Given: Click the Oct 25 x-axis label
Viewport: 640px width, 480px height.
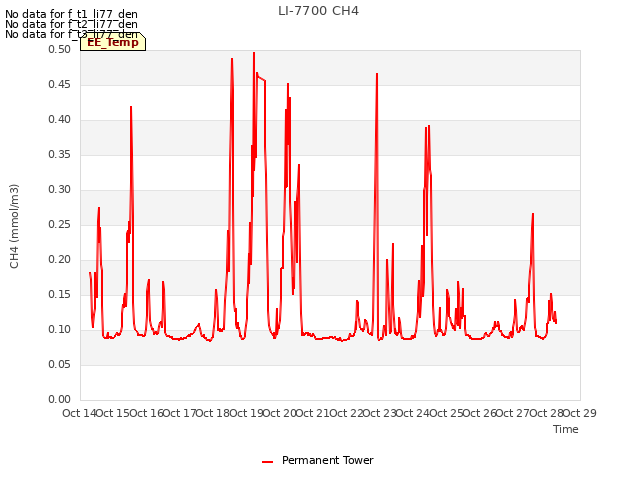Looking at the screenshot, I should (447, 413).
